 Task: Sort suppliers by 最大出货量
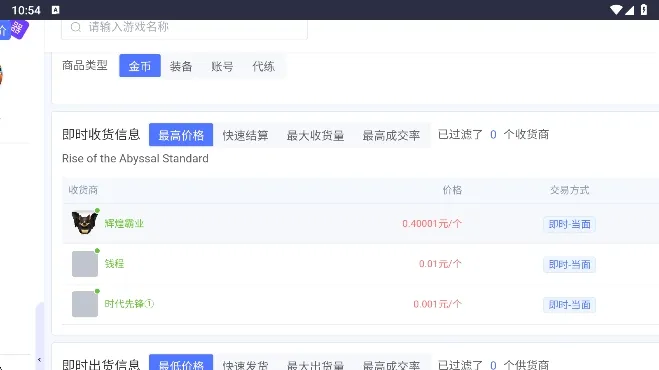(315, 365)
